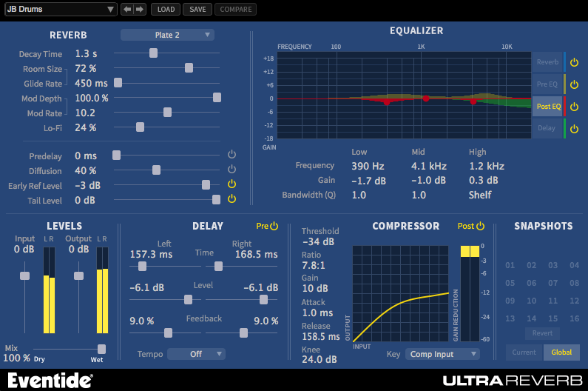
Task: Switch snapshots to Current
Action: tap(524, 352)
